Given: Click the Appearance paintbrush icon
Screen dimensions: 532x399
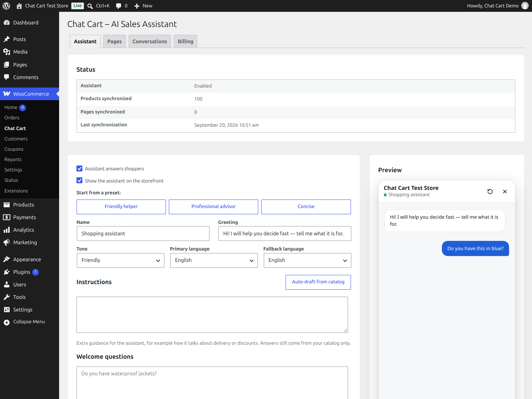Looking at the screenshot, I should coord(7,259).
